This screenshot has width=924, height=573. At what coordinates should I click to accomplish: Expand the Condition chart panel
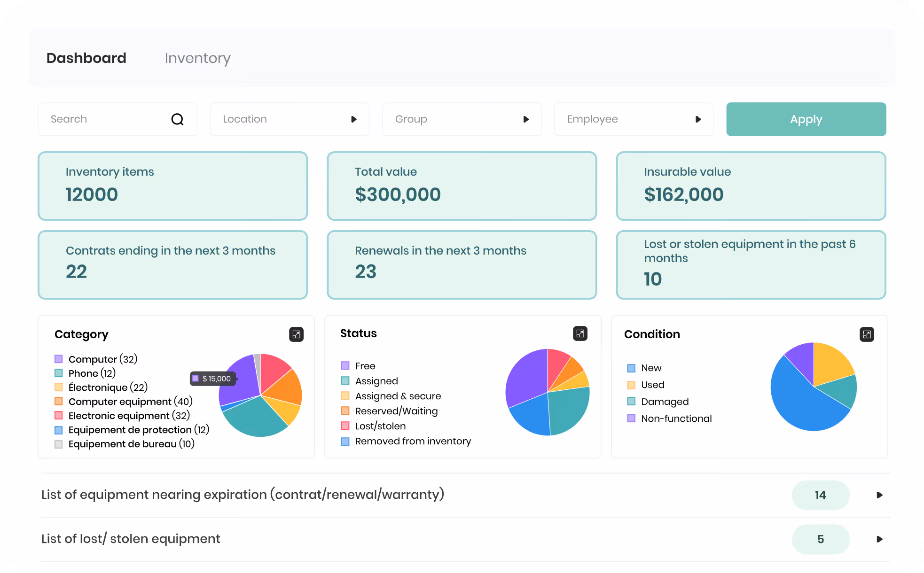coord(867,334)
